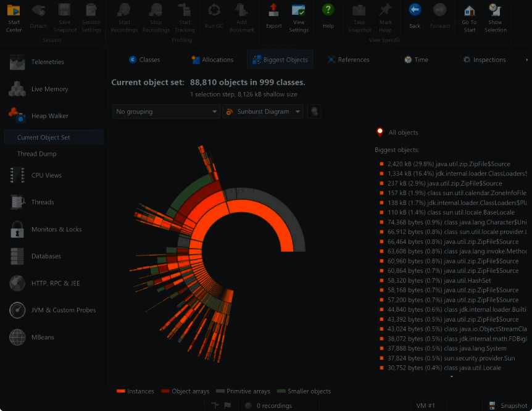Image resolution: width=532 pixels, height=411 pixels.
Task: Open the Start Center
Action: [14, 17]
